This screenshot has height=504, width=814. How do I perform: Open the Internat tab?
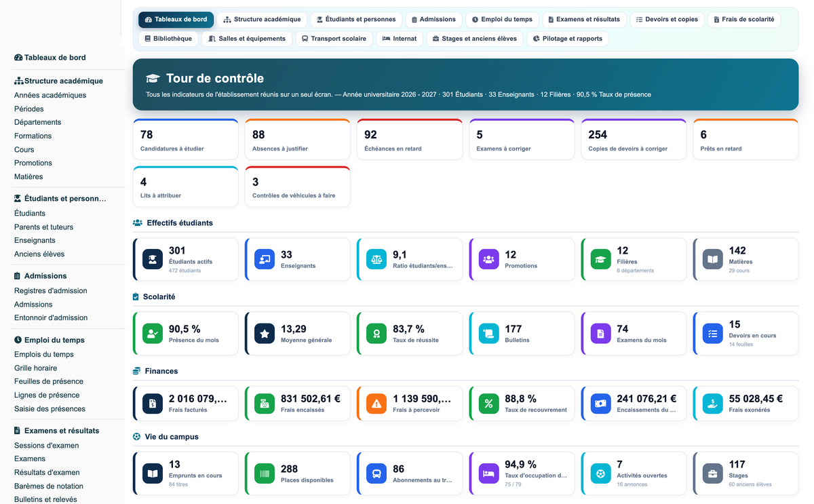[x=400, y=39]
